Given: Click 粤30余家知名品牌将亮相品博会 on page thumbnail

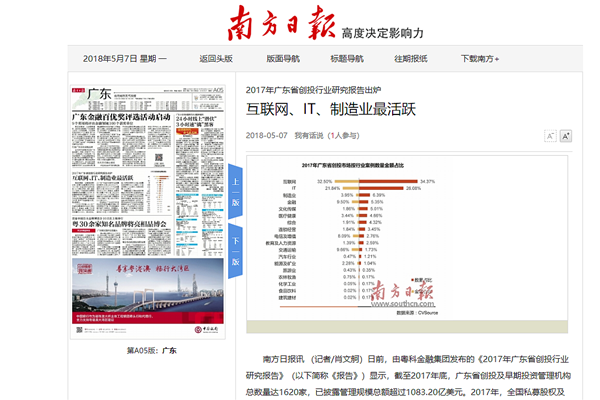Looking at the screenshot, I should point(119,224).
